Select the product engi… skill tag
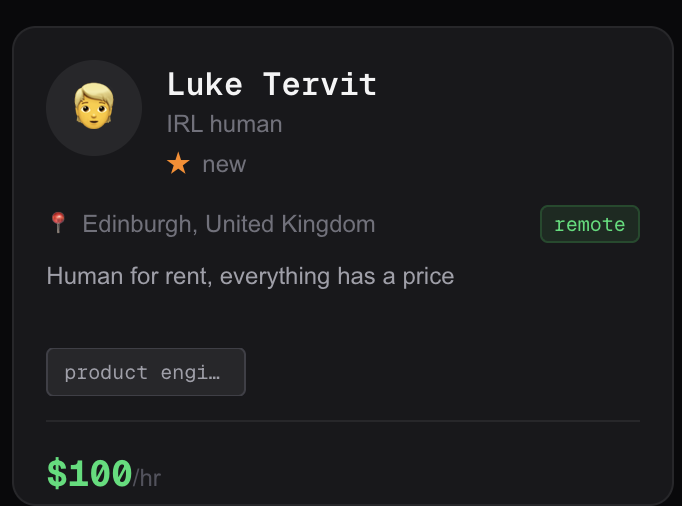Screen dimensions: 682x506 pyautogui.click(x=146, y=372)
